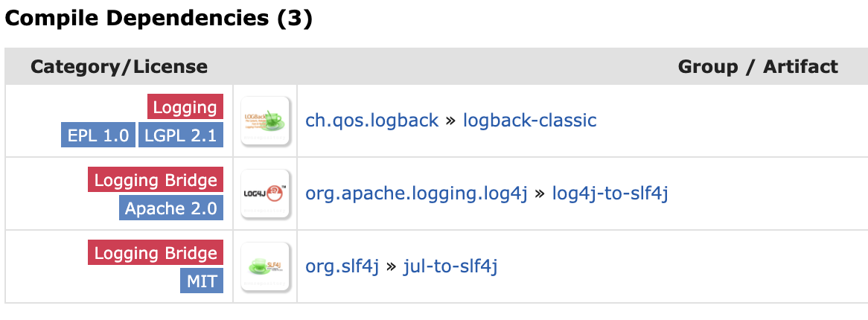Select the red Logging category tag

[x=185, y=106]
